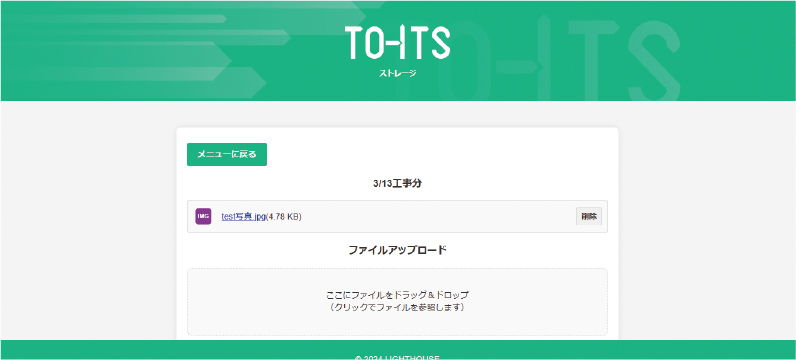Click the ファイルアップロード section heading
796x360 pixels.
click(397, 250)
